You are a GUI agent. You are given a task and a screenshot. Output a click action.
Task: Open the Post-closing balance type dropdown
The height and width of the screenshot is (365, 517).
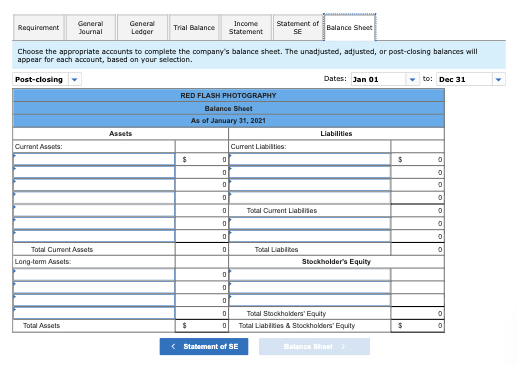(x=47, y=79)
